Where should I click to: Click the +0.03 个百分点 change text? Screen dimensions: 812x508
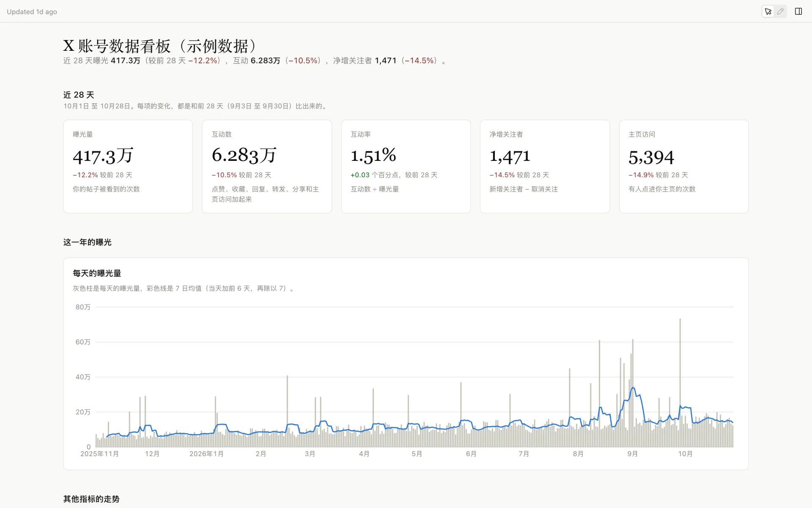[x=376, y=175]
